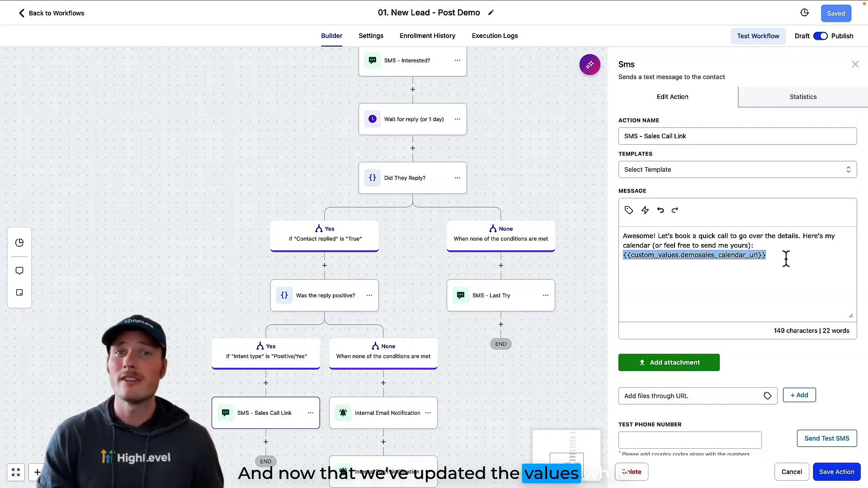Open options for Internal Email Notification node
This screenshot has height=488, width=868.
[428, 413]
